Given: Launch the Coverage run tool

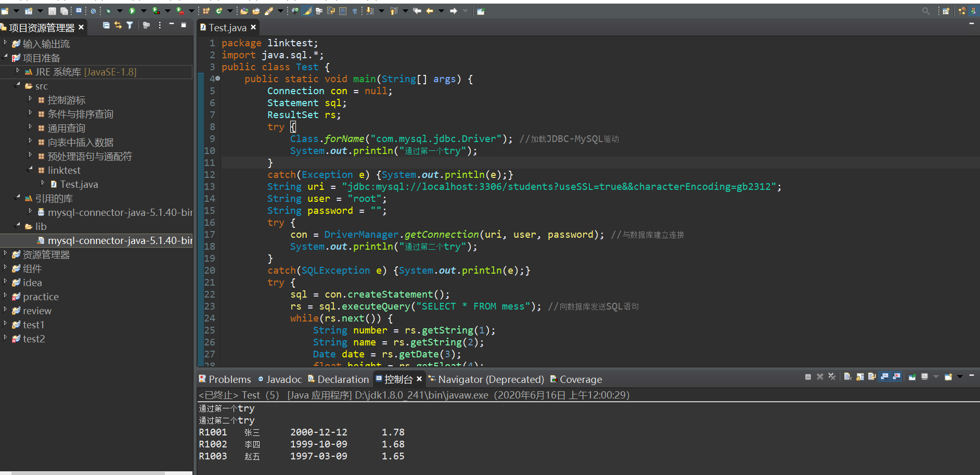Looking at the screenshot, I should tap(155, 10).
